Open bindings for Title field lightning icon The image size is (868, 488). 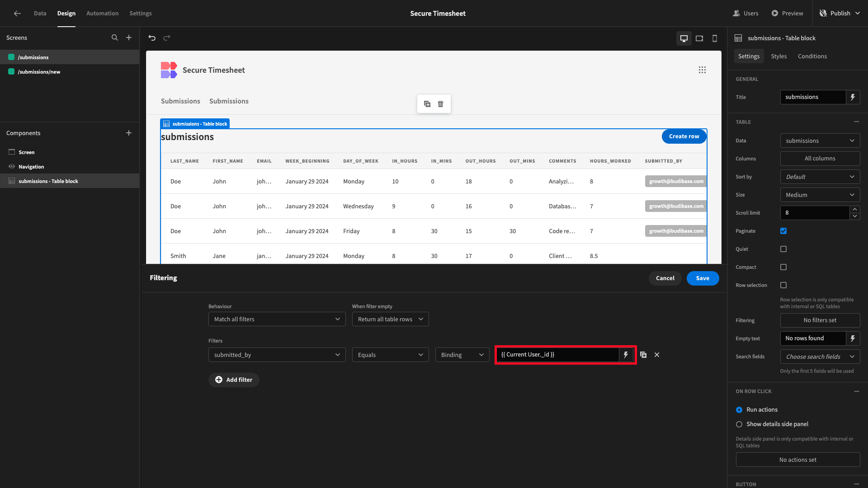coord(853,97)
